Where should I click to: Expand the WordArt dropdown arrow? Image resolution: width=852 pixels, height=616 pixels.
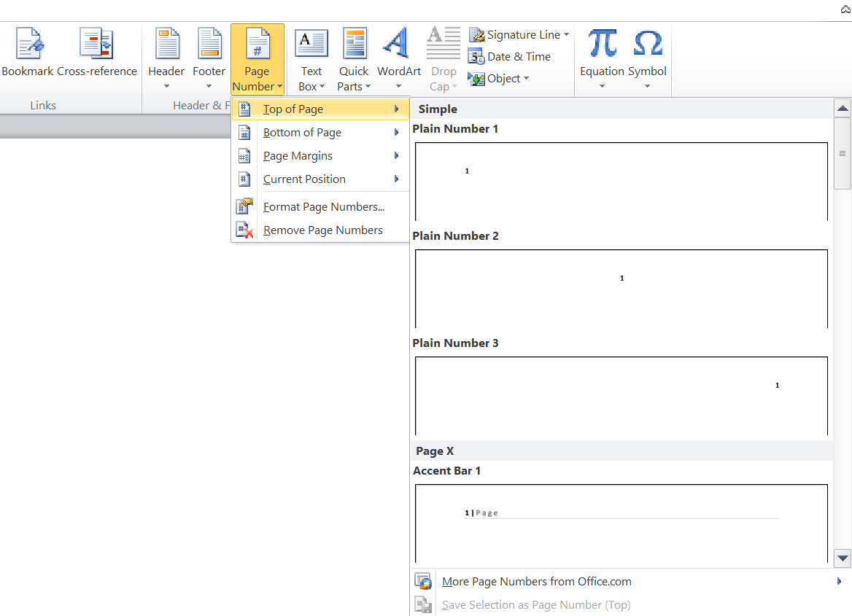[398, 86]
